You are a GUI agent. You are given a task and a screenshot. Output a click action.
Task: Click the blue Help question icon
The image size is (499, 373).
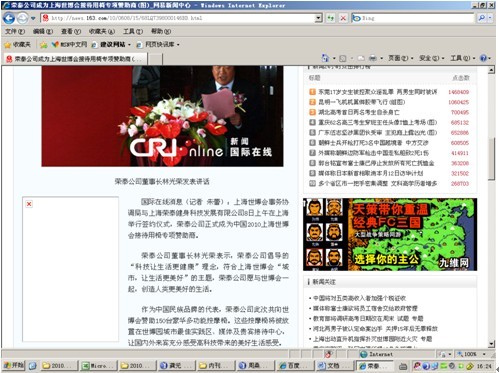pos(483,58)
